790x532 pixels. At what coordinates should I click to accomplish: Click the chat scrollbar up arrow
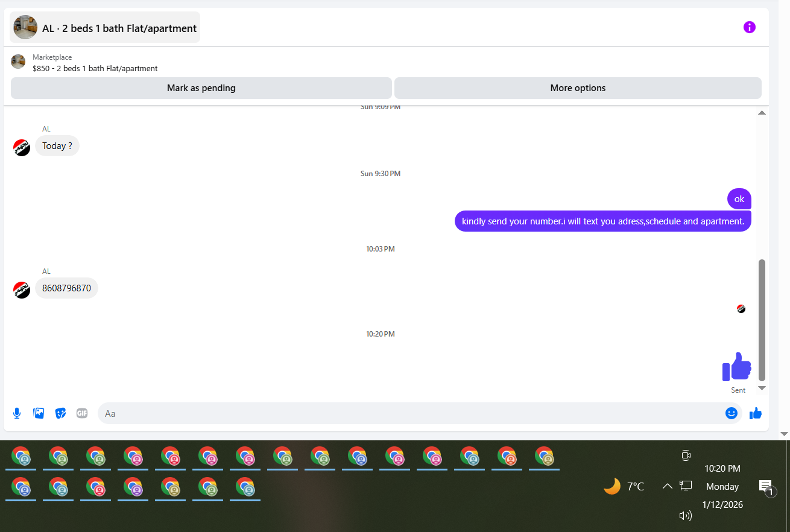(x=762, y=113)
